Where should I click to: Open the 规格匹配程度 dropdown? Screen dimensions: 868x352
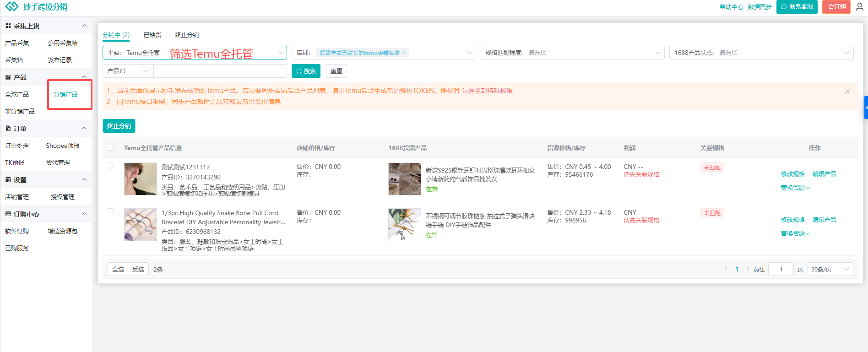(572, 53)
